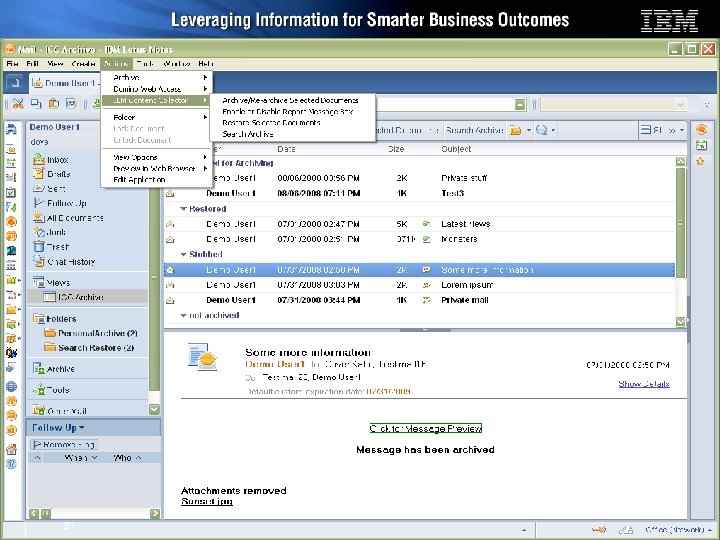Image resolution: width=720 pixels, height=540 pixels.
Task: Select Edit Application menu entry
Action: (x=139, y=180)
